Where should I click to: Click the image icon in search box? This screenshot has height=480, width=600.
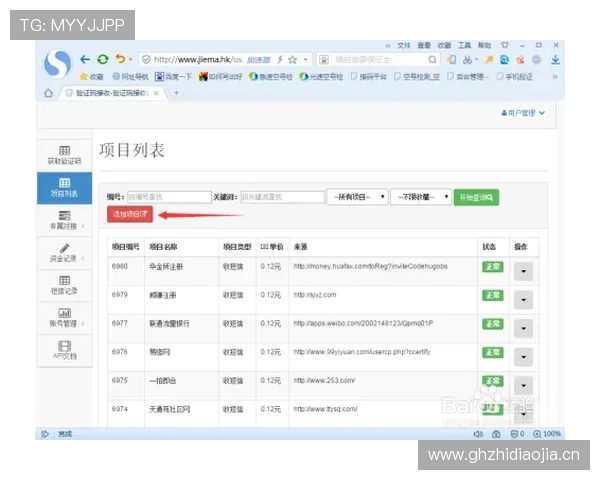coord(324,60)
